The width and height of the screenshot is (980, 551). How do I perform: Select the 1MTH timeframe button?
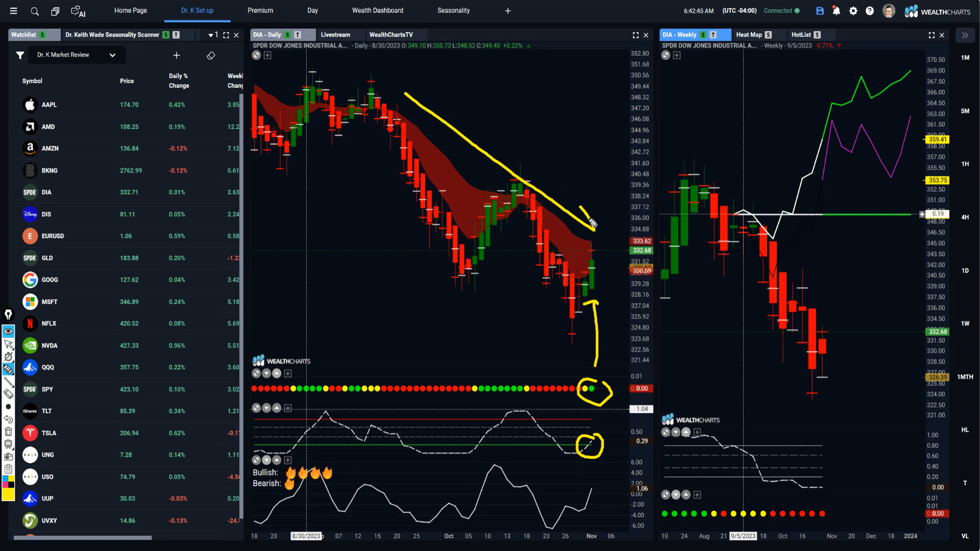[965, 377]
